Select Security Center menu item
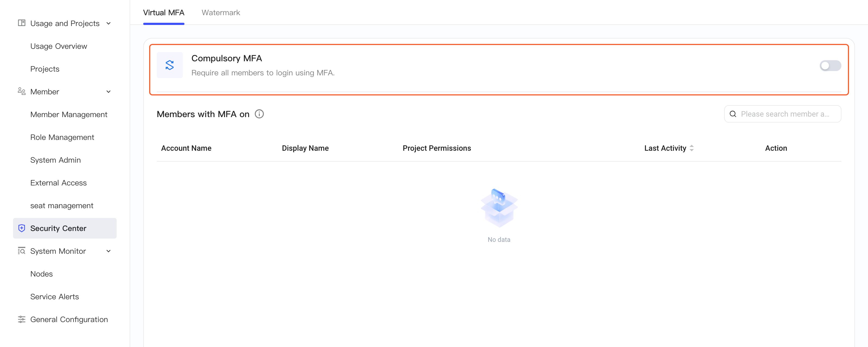 65,228
